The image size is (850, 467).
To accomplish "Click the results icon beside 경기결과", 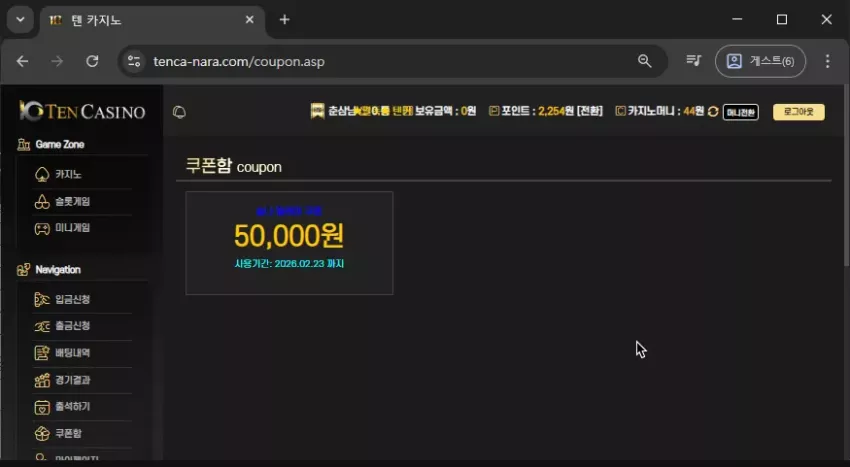I will click(42, 380).
